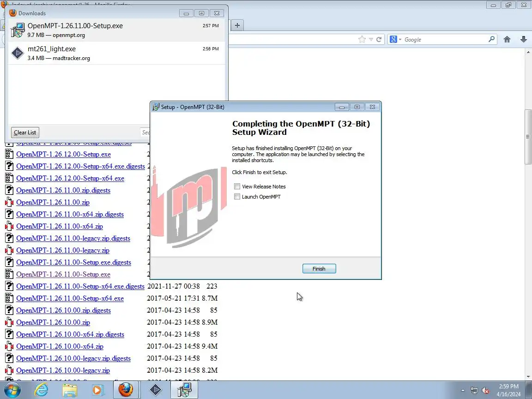The image size is (532, 399).
Task: Download OpenMPT-1.26.10.00-legacy.zip link
Action: point(63,370)
